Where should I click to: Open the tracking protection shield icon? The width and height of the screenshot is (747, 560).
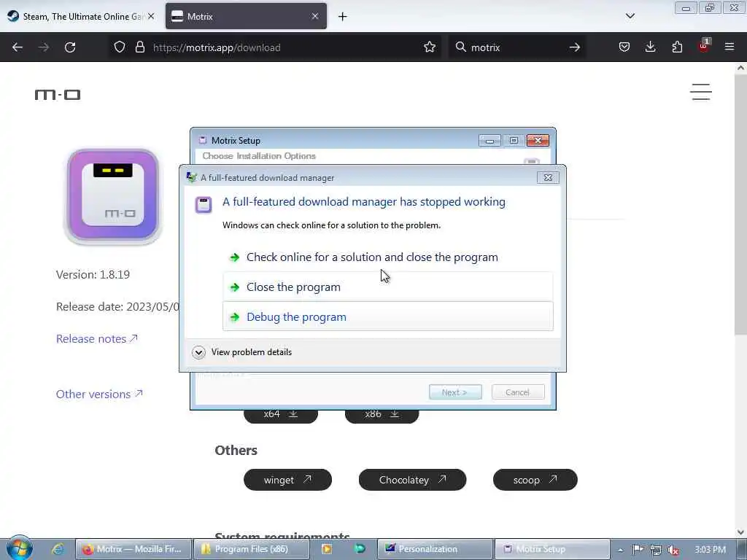(x=120, y=47)
